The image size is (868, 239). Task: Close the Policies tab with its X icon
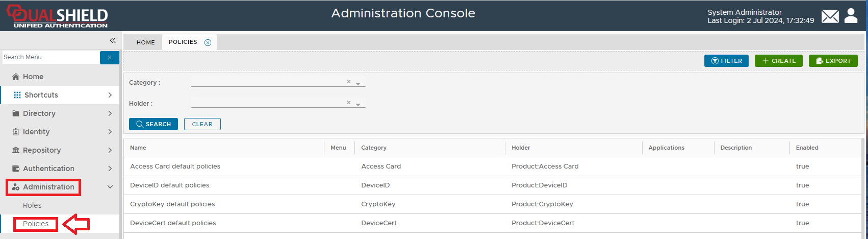pos(208,42)
